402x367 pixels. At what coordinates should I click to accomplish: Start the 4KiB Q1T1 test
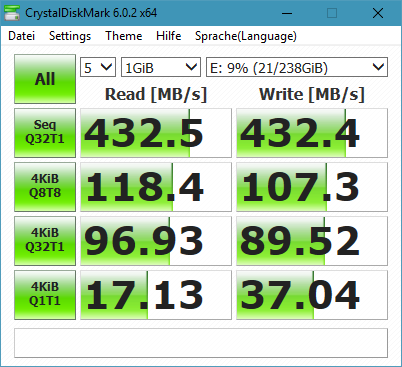tap(45, 295)
